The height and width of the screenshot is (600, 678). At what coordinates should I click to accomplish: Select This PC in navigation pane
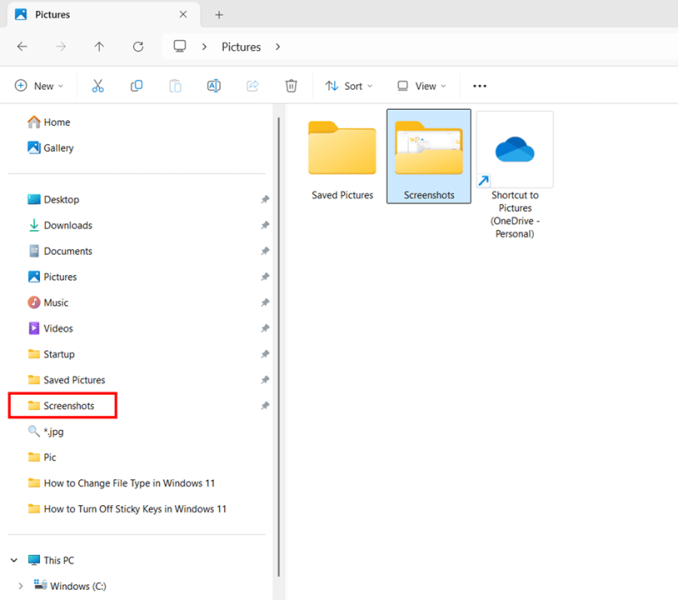pos(51,560)
